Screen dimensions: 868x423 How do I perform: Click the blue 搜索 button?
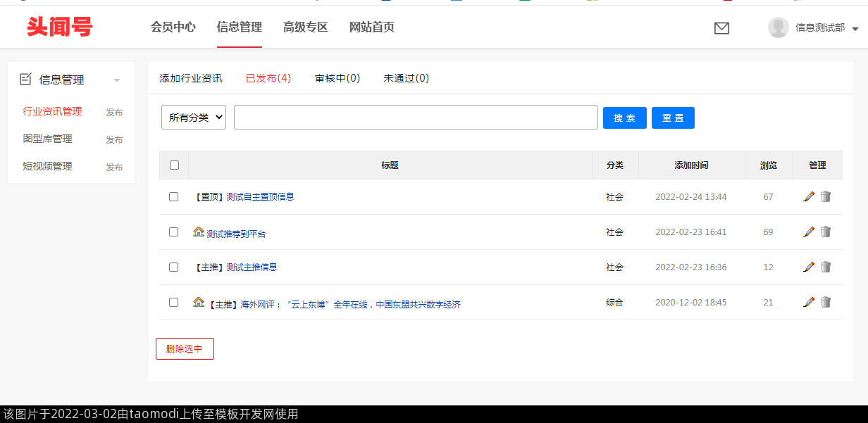coord(624,118)
